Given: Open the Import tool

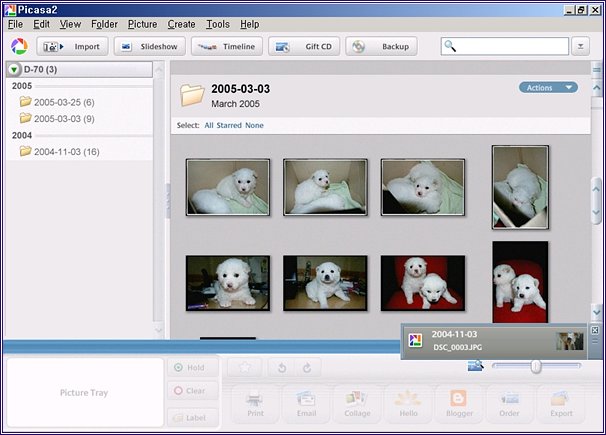Looking at the screenshot, I should point(72,47).
